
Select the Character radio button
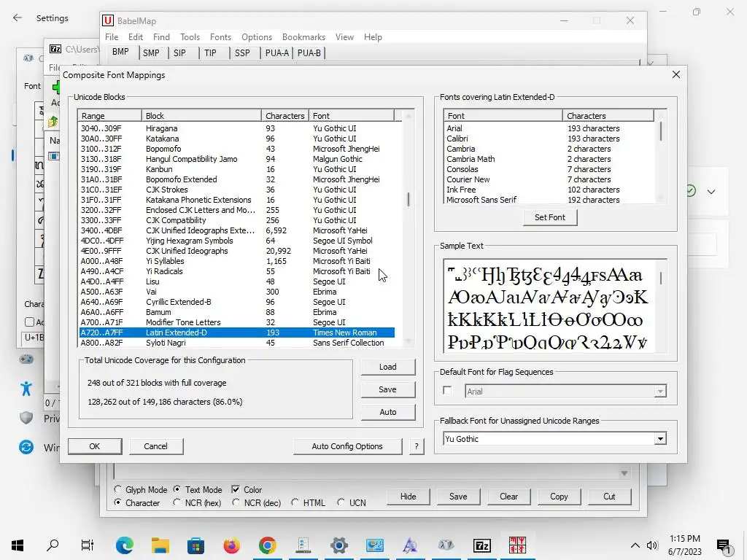117,502
